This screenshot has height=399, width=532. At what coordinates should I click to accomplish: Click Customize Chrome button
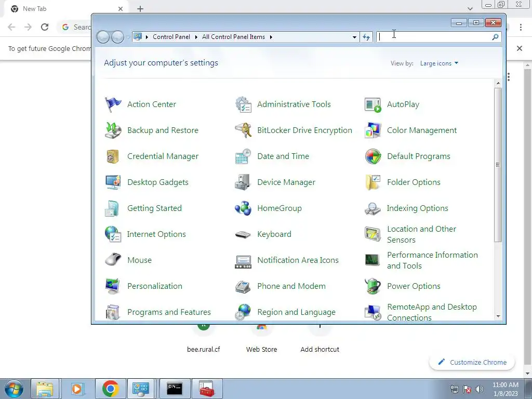472,362
